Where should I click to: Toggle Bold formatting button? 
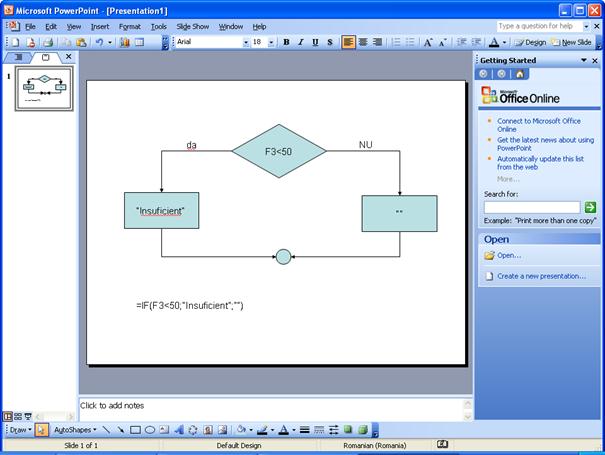[286, 42]
